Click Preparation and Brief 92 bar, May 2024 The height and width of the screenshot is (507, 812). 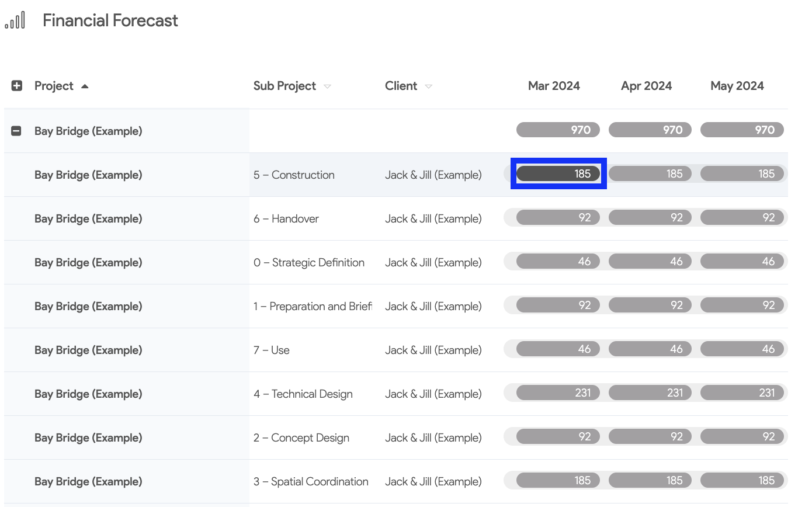742,305
